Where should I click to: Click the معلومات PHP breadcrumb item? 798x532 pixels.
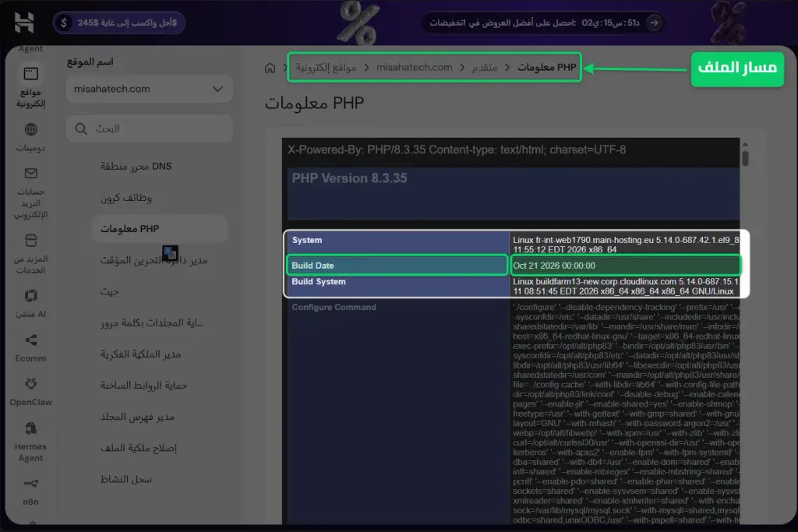(x=546, y=67)
